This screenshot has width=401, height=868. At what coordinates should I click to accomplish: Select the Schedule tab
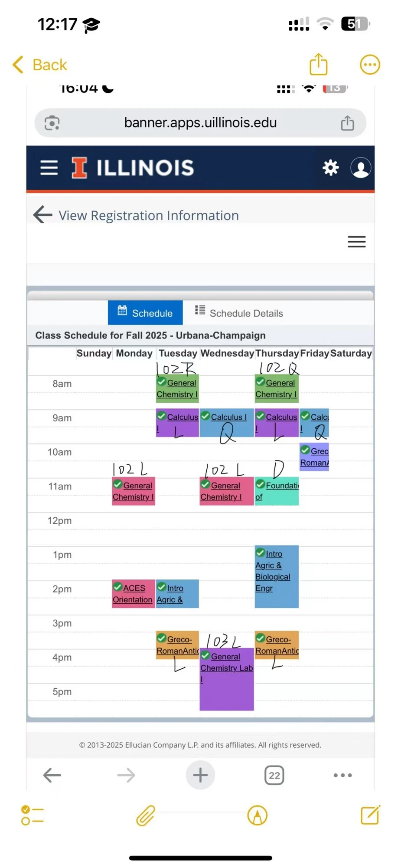click(145, 312)
